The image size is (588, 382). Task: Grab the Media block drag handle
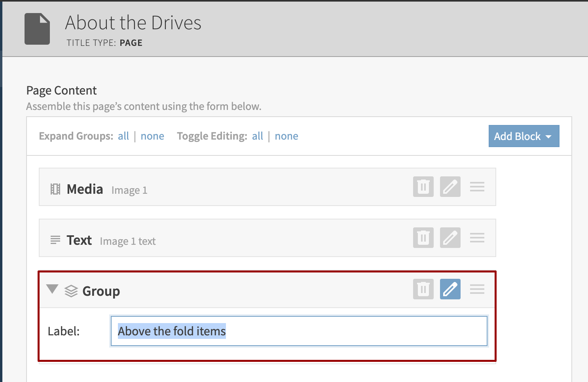pyautogui.click(x=477, y=187)
